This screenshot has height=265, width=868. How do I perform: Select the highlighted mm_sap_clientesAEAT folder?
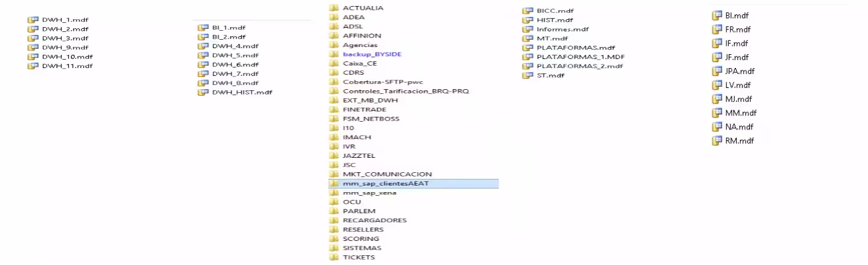(414, 183)
